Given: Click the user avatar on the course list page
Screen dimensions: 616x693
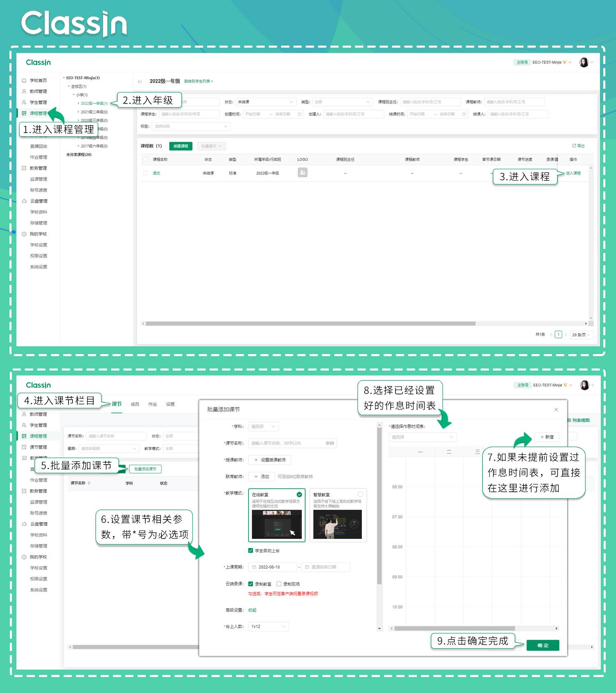Looking at the screenshot, I should pos(584,62).
